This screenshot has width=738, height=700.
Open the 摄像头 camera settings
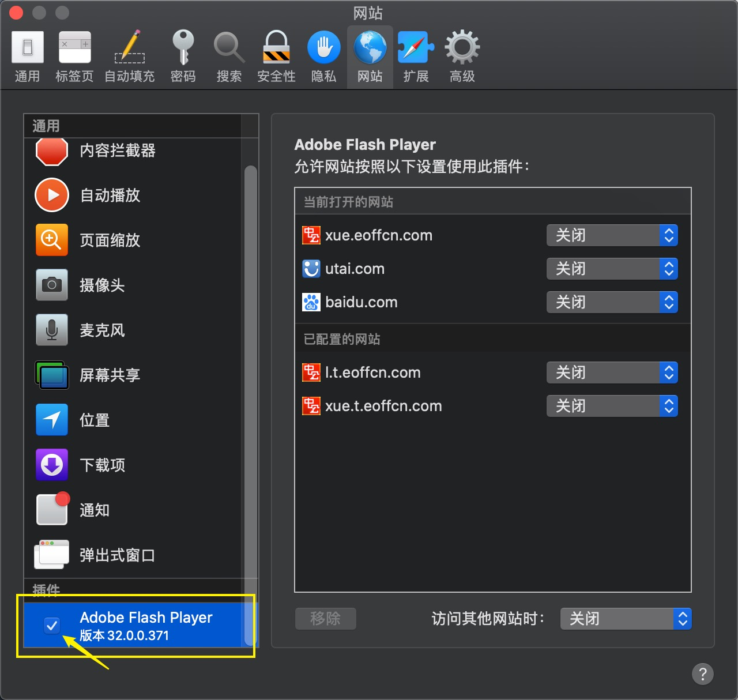click(x=101, y=285)
